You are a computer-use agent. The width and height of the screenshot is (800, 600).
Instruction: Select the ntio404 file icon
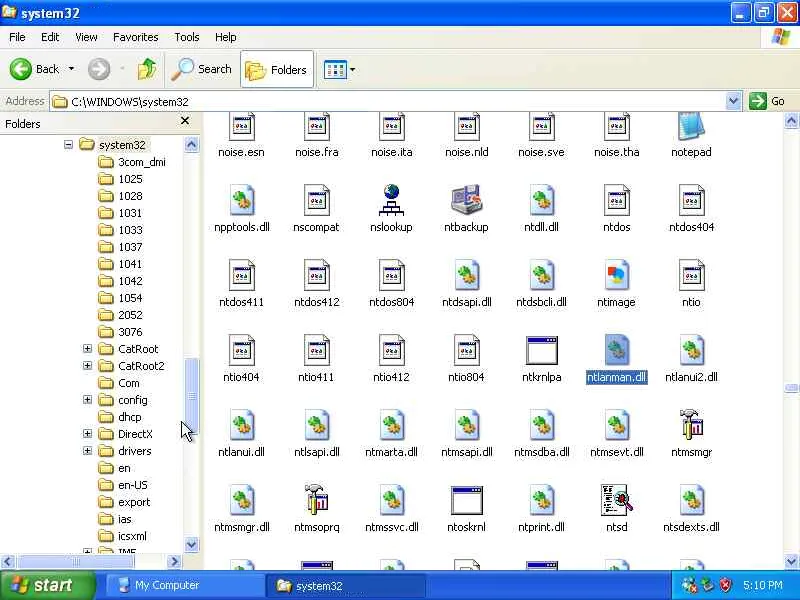241,351
